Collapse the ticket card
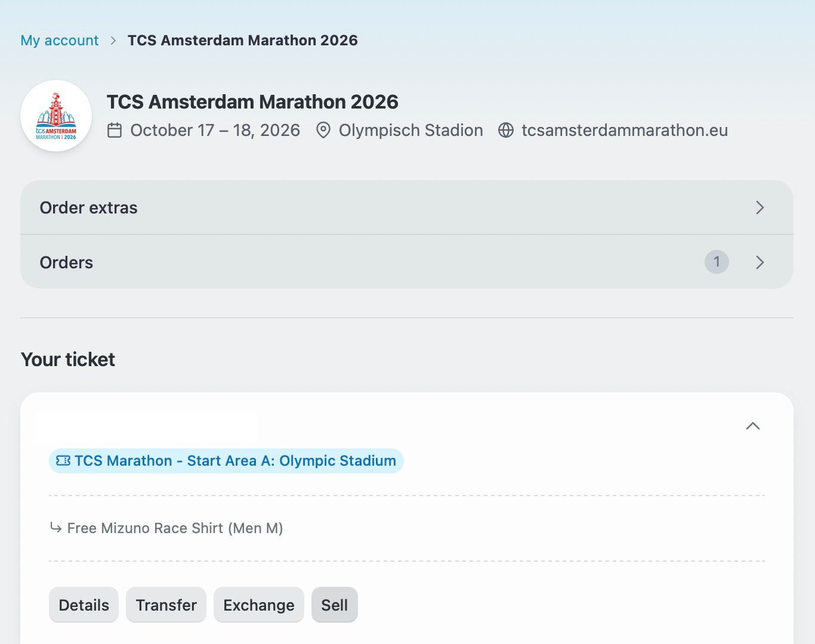815x644 pixels. 753,426
